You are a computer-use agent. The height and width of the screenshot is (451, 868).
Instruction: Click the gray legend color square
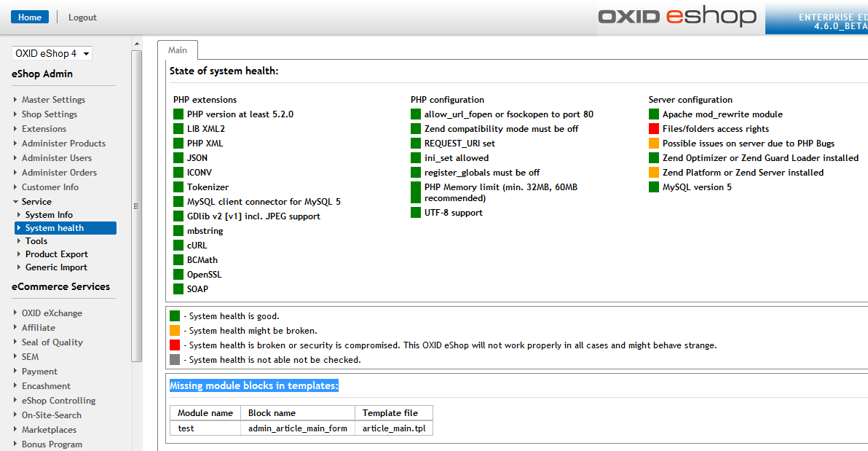175,360
